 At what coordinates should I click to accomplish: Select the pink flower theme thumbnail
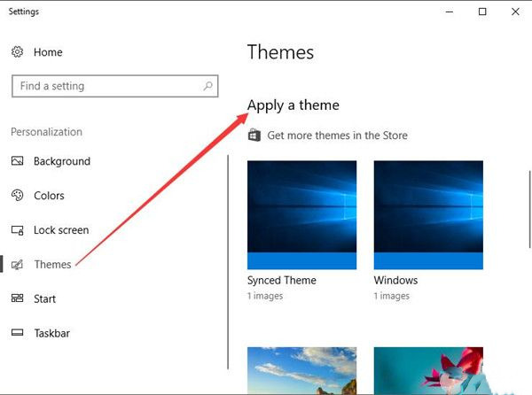428,370
